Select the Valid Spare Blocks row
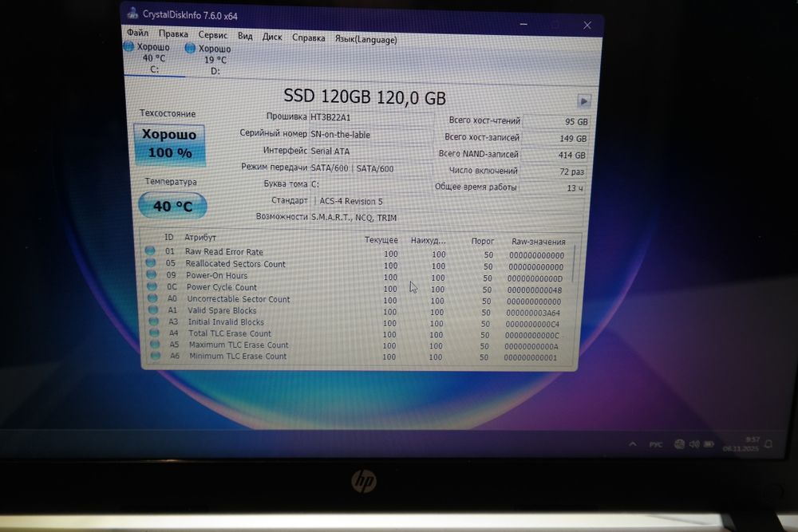 [356, 311]
